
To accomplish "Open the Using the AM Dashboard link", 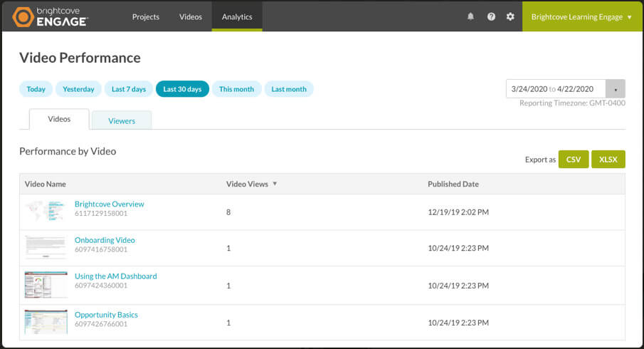I will pyautogui.click(x=116, y=276).
